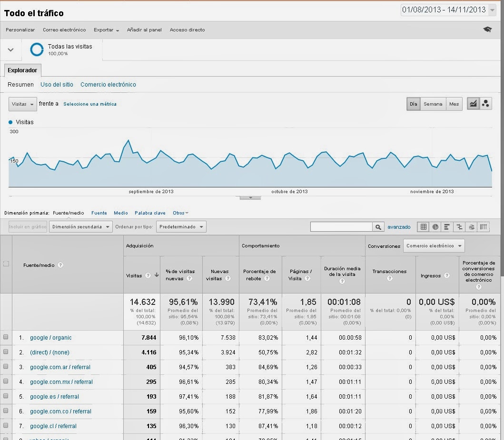Image resolution: width=504 pixels, height=440 pixels.
Task: Select the comparison view icon
Action: (x=459, y=227)
